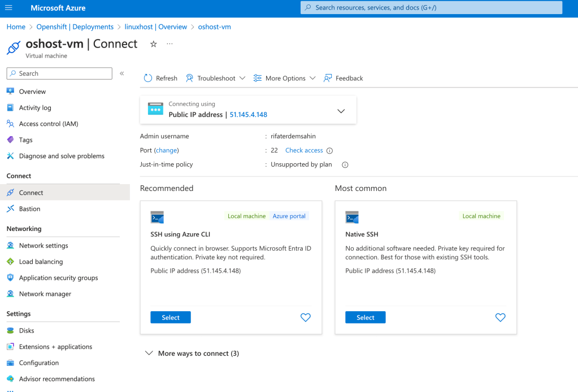
Task: Click the 51.145.4.148 IP address link
Action: pyautogui.click(x=249, y=115)
